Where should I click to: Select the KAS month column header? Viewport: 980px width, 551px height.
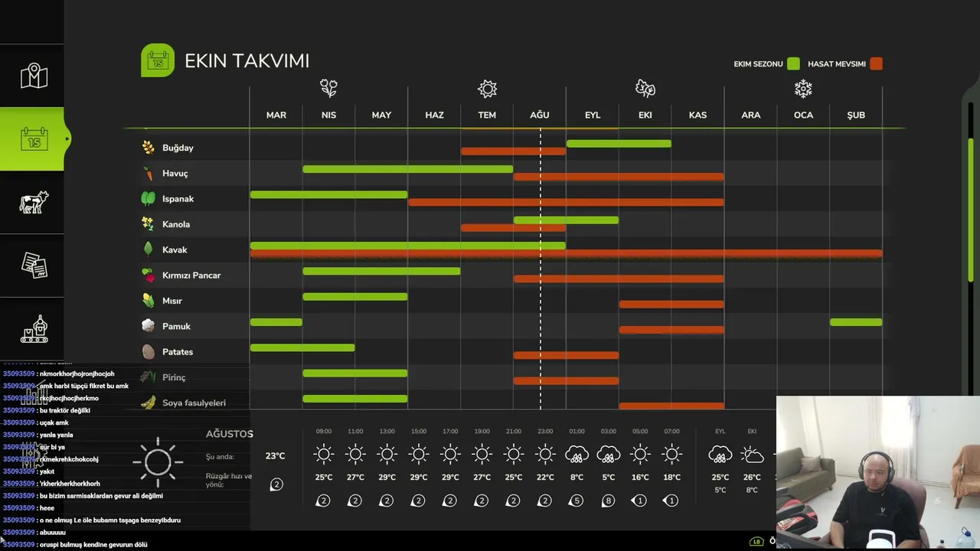[697, 115]
